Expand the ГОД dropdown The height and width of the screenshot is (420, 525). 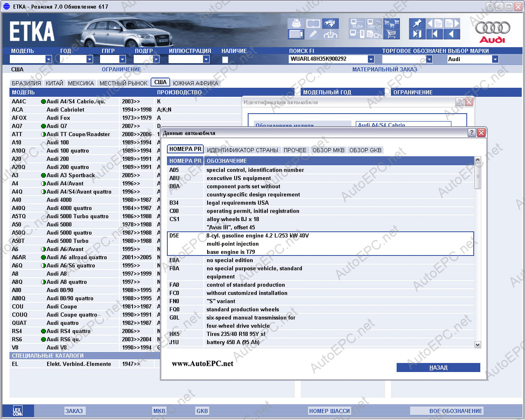pos(89,59)
